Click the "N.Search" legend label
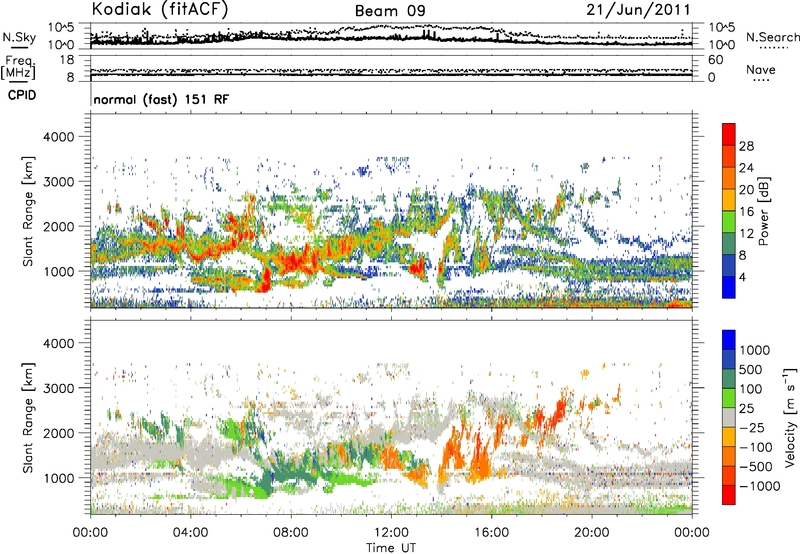 point(772,37)
